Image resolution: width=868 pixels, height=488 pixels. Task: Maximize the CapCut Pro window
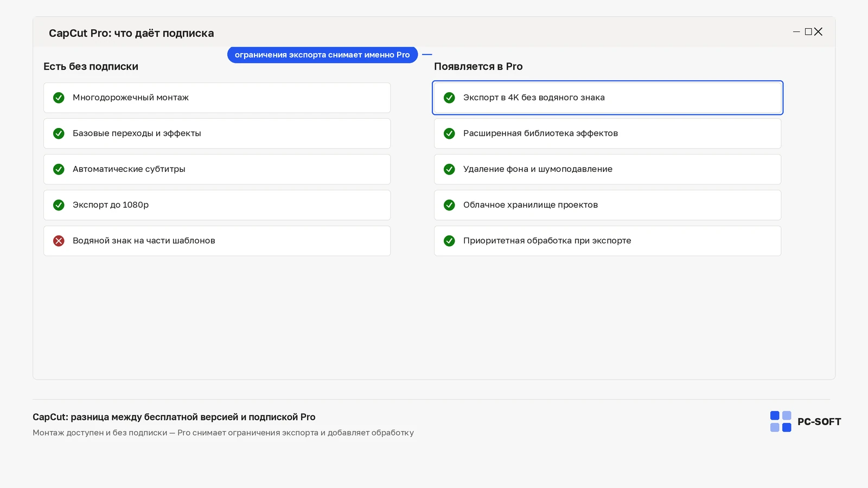click(x=808, y=32)
